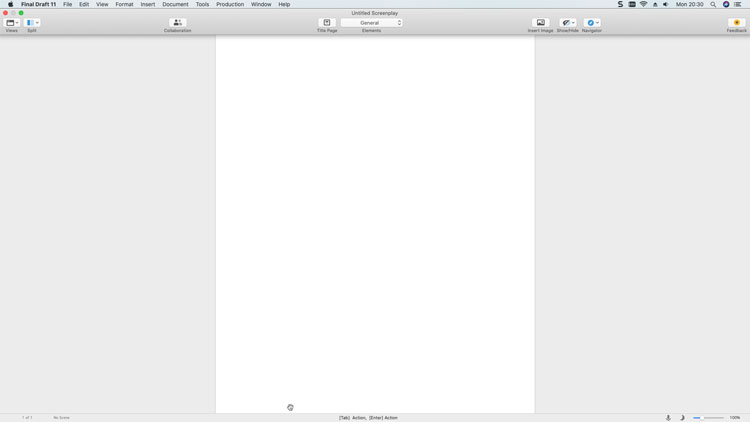Open the Final Draft 11 application menu
Viewport: 750px width, 422px height.
tap(38, 4)
